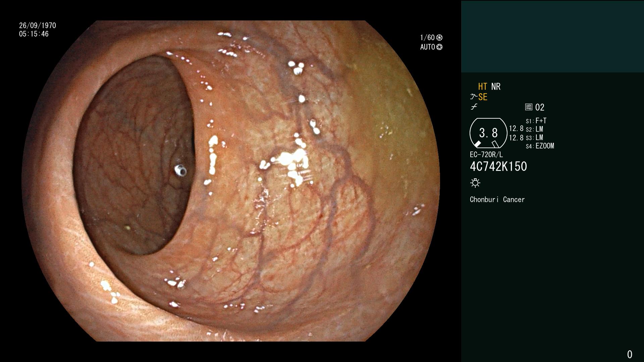
Task: Click the time 05:15:46
Action: click(34, 34)
